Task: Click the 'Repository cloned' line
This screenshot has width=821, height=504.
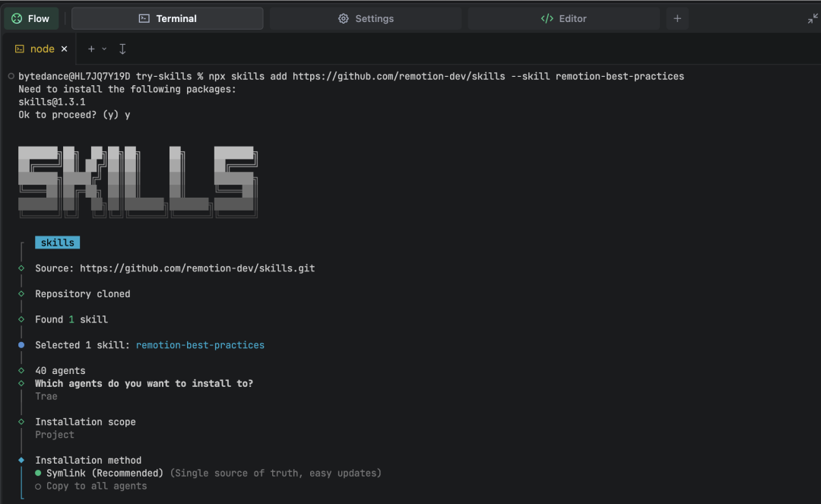Action: click(x=83, y=294)
